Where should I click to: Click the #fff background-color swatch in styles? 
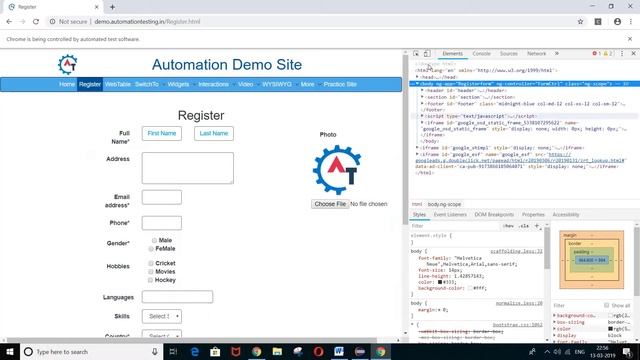tap(470, 288)
